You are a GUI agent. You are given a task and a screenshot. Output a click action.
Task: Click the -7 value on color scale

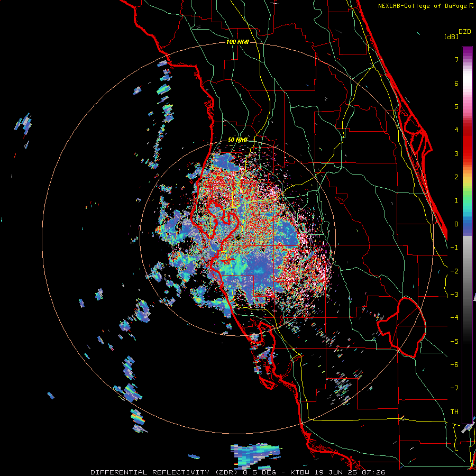454,388
